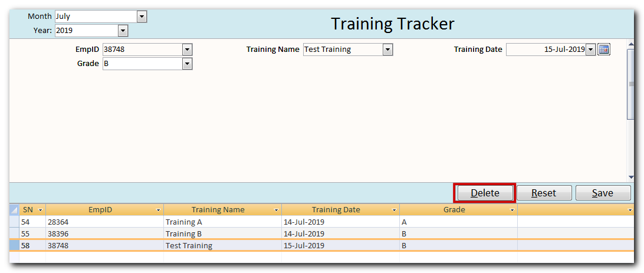
Task: Click the Save button
Action: coord(603,193)
